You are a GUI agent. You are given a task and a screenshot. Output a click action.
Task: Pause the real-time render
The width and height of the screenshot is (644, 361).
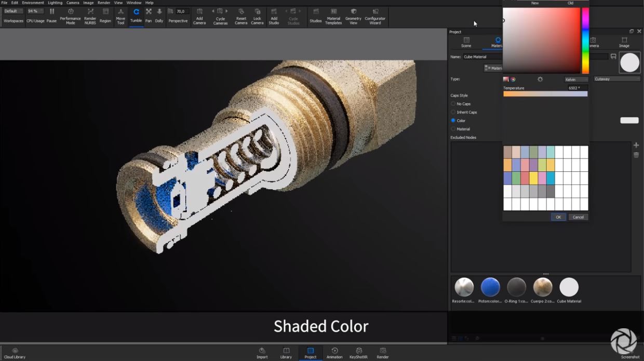click(x=51, y=15)
